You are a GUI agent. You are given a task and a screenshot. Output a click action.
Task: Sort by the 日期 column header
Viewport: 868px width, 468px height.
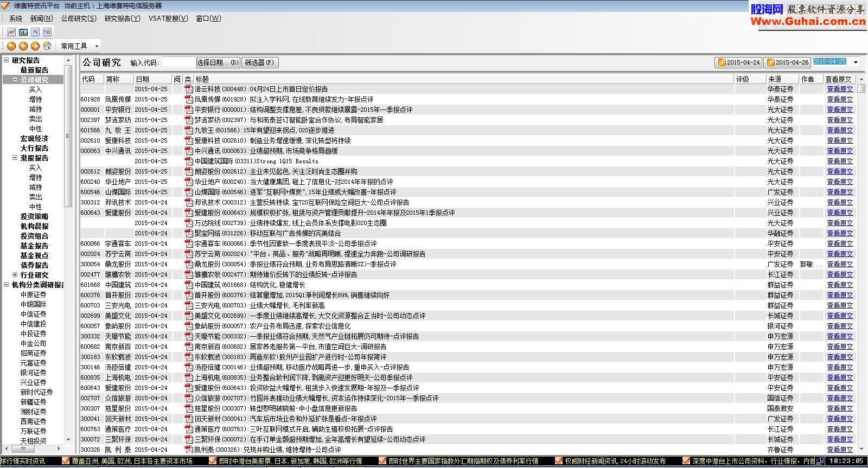pyautogui.click(x=153, y=79)
